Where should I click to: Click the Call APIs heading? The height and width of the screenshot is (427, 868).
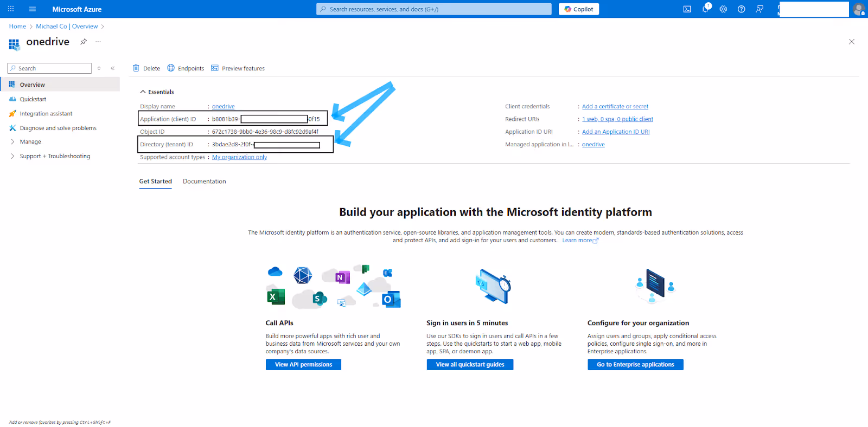click(x=279, y=323)
